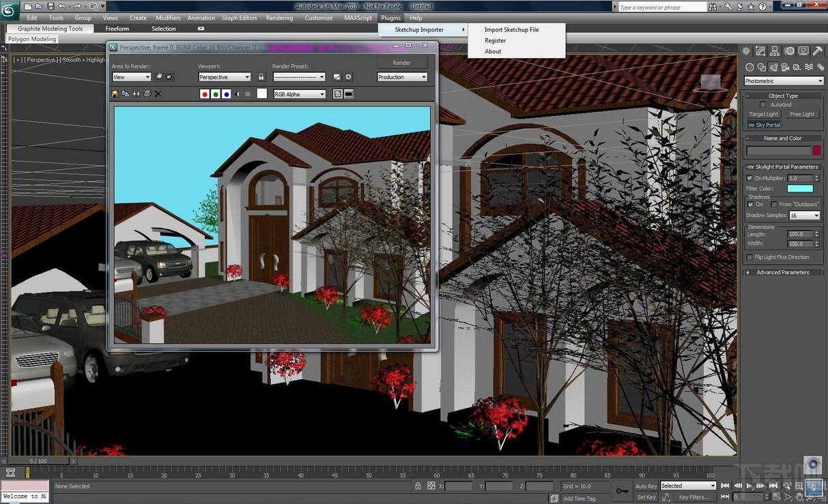Toggle the Shadows On checkbox
The height and width of the screenshot is (504, 828).
click(750, 204)
